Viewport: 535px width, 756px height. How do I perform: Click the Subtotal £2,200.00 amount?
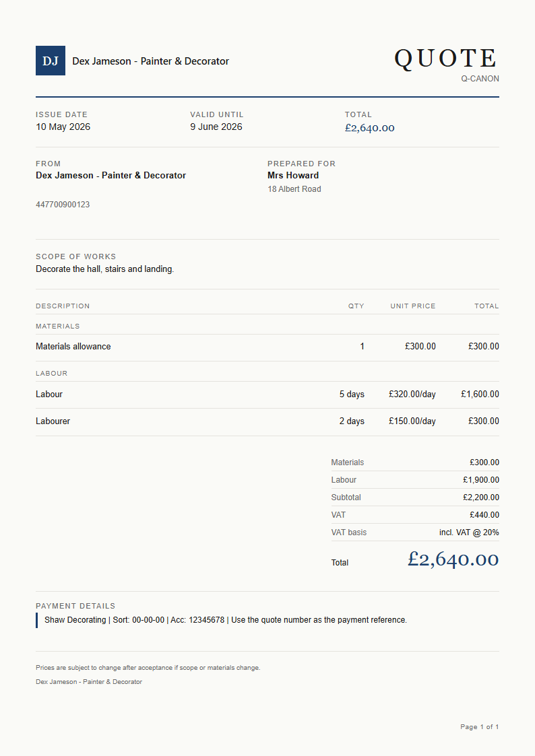(x=481, y=497)
